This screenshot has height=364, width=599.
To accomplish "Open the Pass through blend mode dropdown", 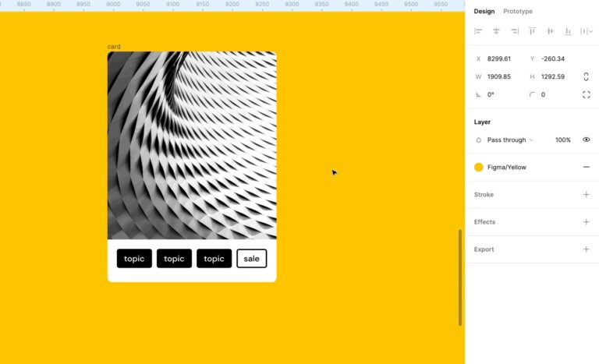I will [510, 140].
